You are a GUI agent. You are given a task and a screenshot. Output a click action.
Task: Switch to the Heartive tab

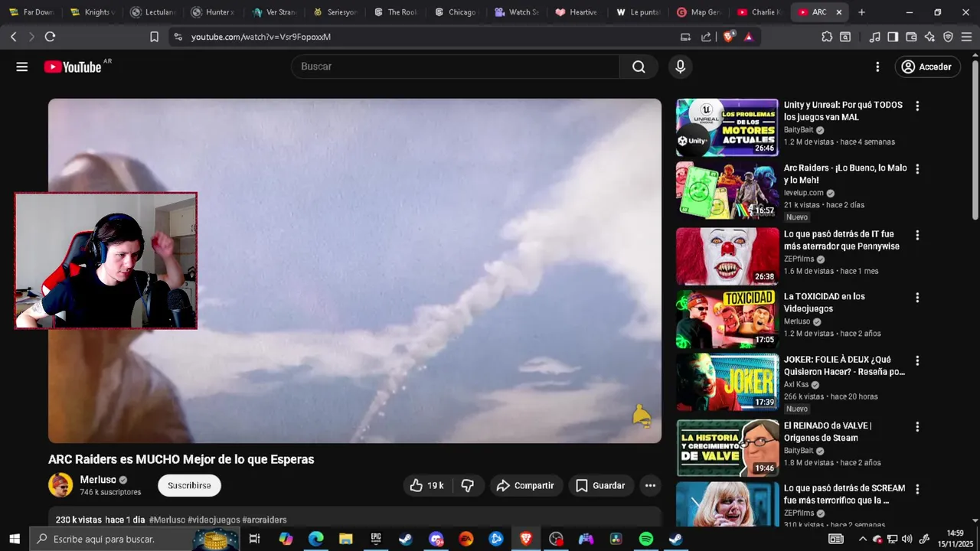click(x=577, y=12)
